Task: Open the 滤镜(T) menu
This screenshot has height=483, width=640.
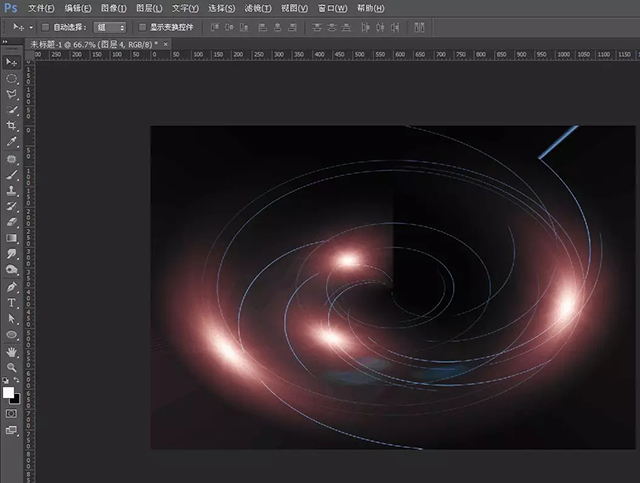Action: tap(257, 8)
